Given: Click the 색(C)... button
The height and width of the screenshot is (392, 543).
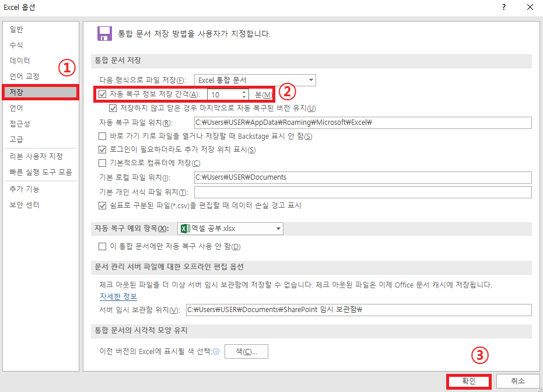Looking at the screenshot, I should click(246, 352).
